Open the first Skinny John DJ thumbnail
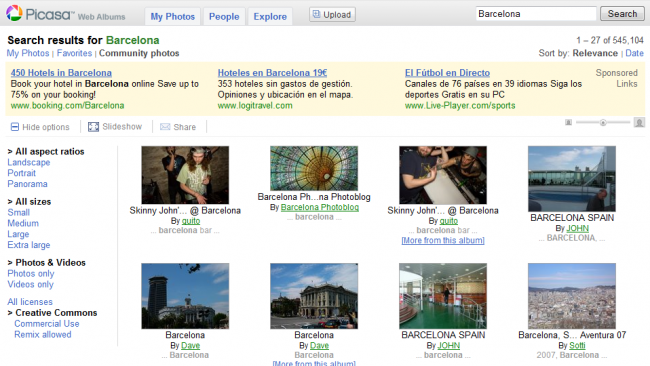The image size is (650, 366). (185, 175)
